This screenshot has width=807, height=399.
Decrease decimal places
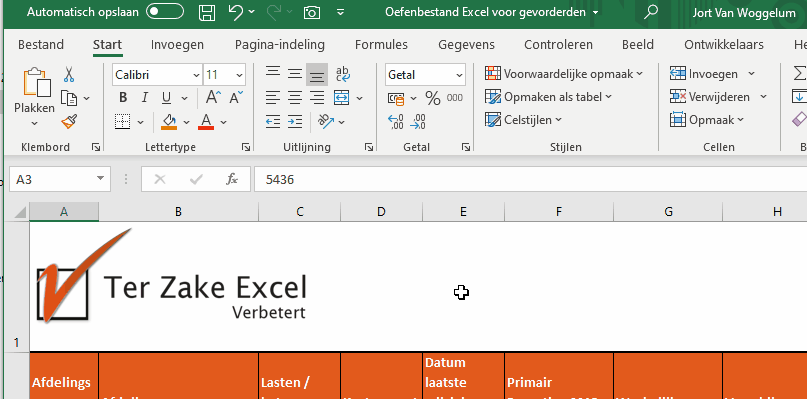point(417,122)
